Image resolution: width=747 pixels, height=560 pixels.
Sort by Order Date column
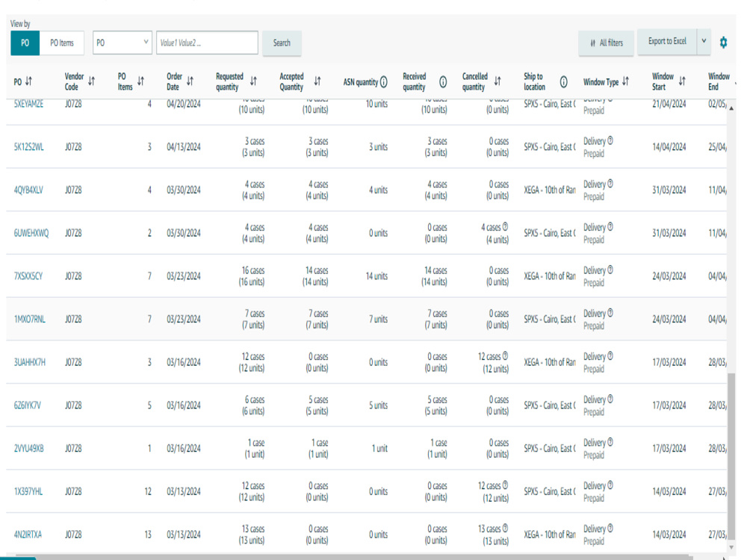pyautogui.click(x=190, y=81)
